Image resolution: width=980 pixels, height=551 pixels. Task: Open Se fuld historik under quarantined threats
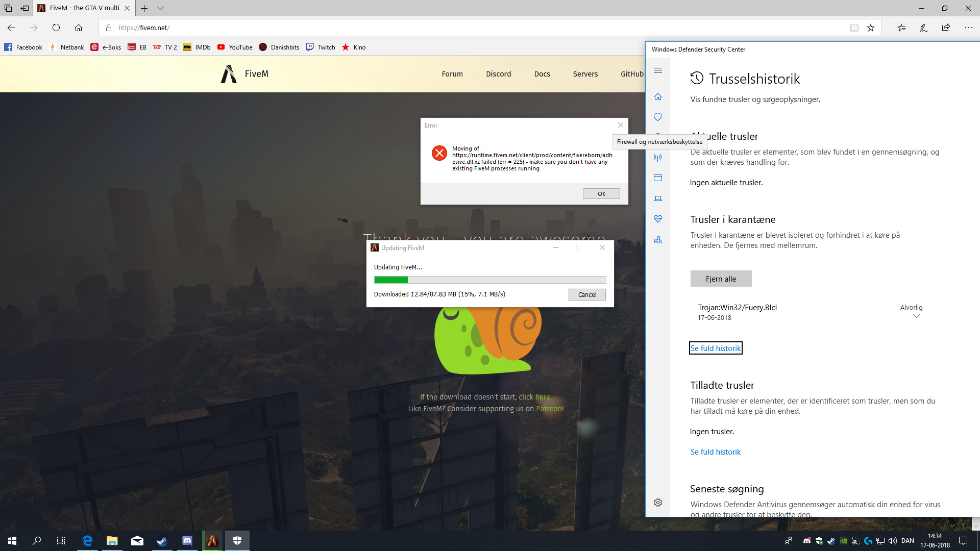715,348
